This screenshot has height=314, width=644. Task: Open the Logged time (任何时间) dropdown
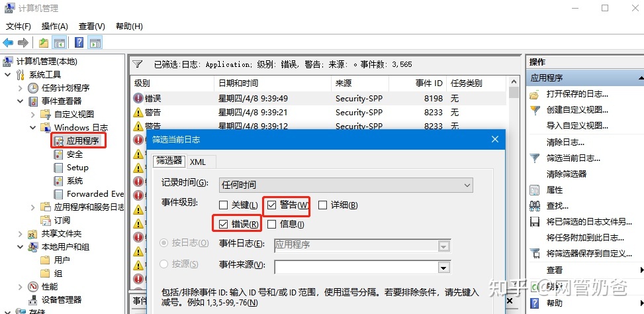[x=345, y=185]
